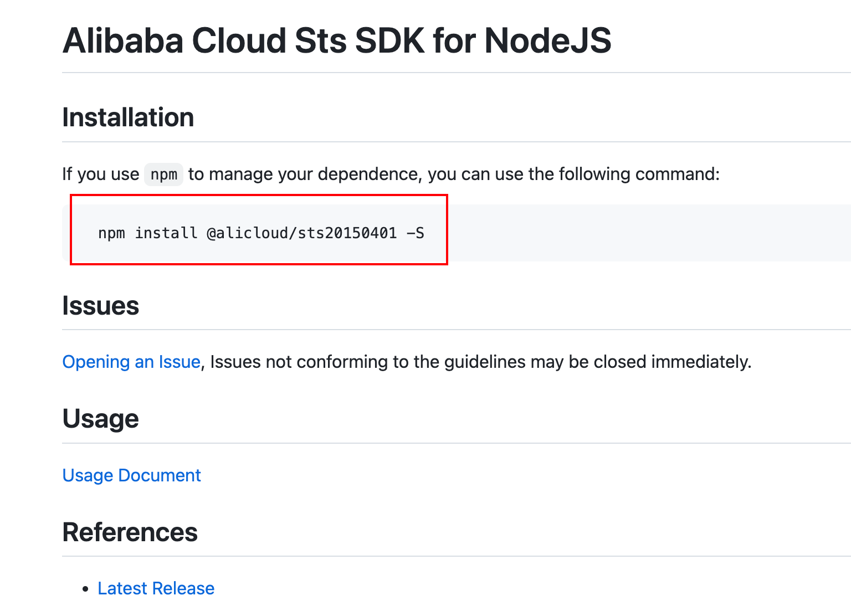
Task: Click the "install" word in the code block
Action: pos(166,233)
